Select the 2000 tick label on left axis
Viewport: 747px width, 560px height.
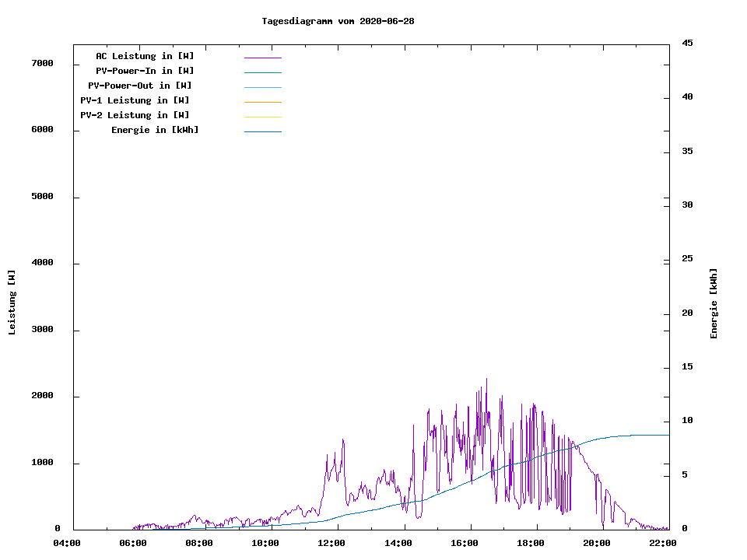click(x=42, y=396)
